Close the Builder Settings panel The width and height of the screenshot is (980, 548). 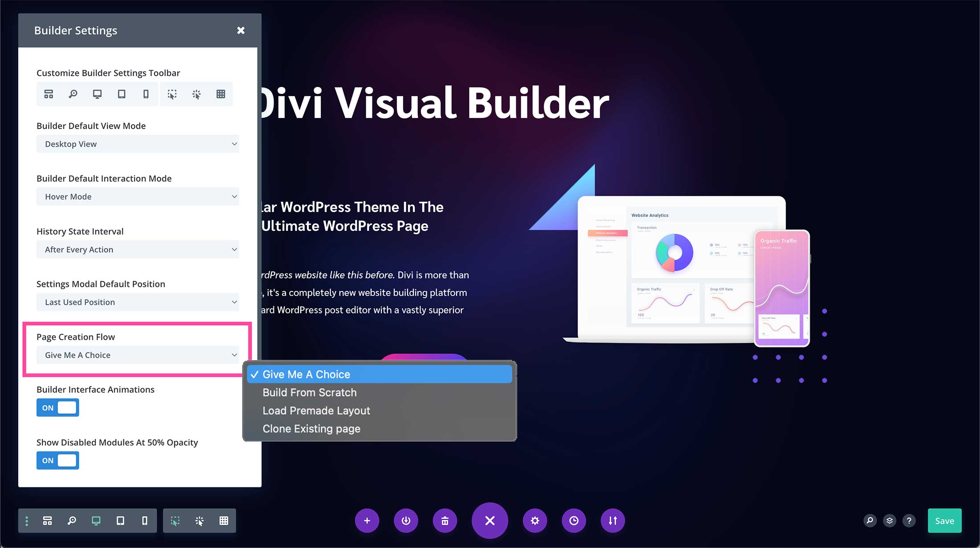tap(241, 30)
